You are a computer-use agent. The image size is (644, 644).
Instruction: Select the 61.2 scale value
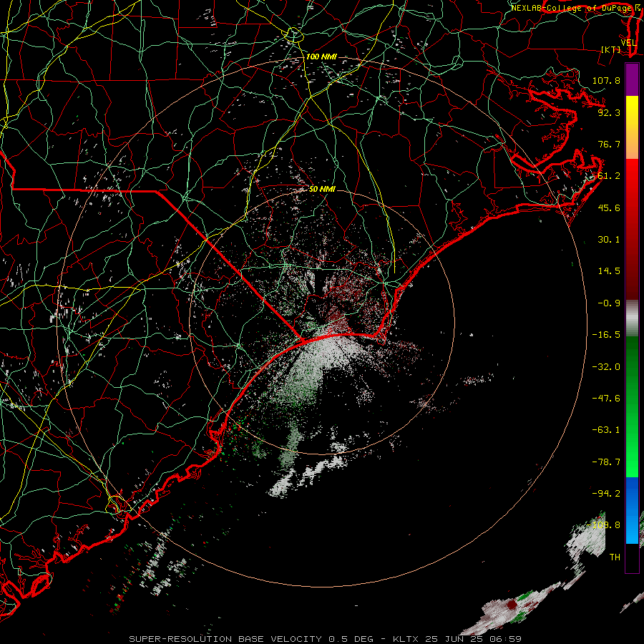click(x=609, y=176)
